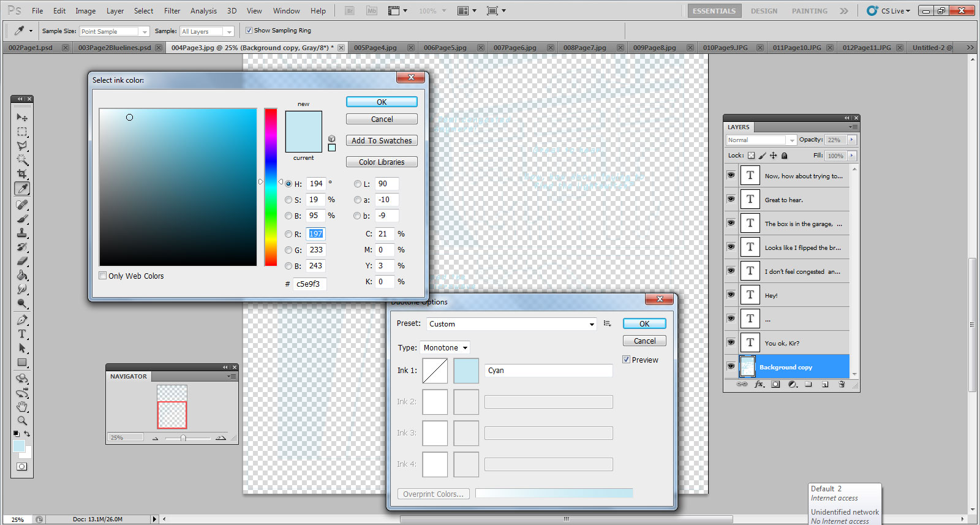Enable Only Web Colors checkbox
Image resolution: width=980 pixels, height=525 pixels.
coord(103,276)
